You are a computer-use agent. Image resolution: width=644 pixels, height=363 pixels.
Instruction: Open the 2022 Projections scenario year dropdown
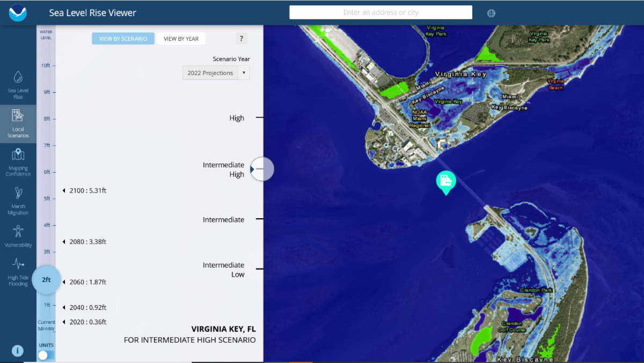(216, 72)
